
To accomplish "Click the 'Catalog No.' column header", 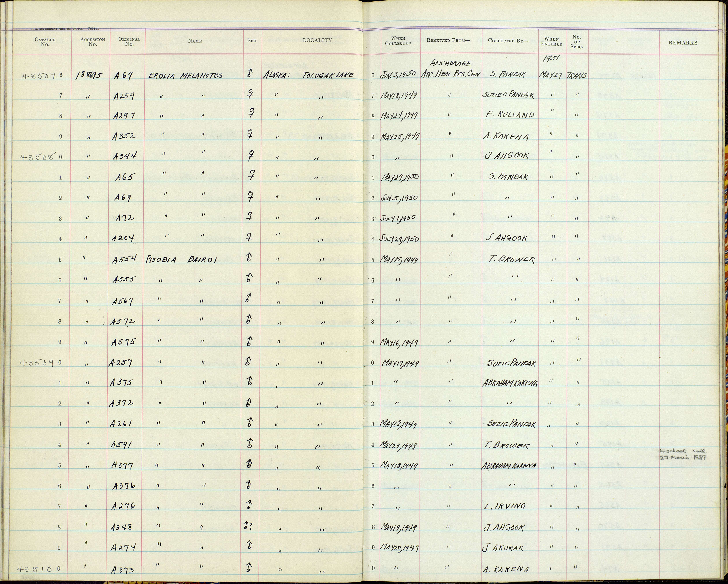I will 45,42.
